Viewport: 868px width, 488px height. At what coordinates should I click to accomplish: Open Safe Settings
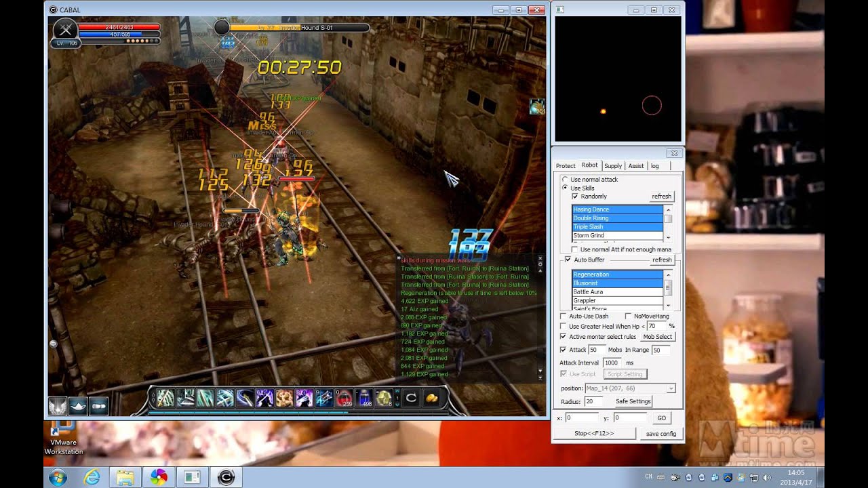(x=633, y=401)
